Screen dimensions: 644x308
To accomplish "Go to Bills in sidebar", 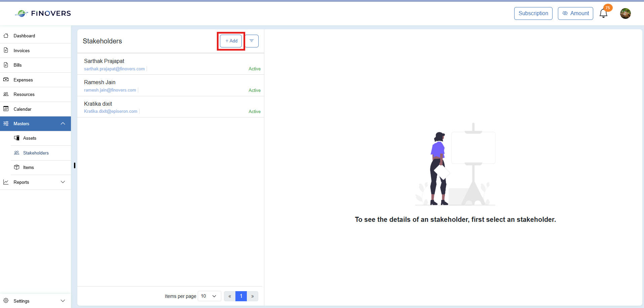I will pos(35,65).
